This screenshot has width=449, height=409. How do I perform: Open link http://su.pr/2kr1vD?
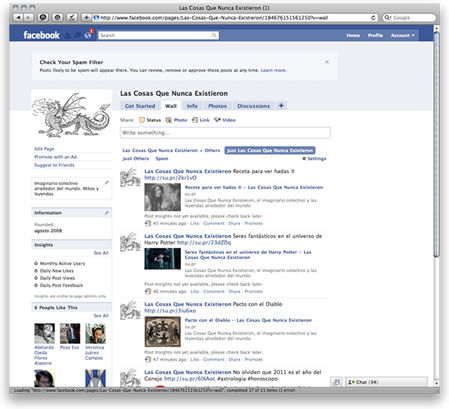170,178
